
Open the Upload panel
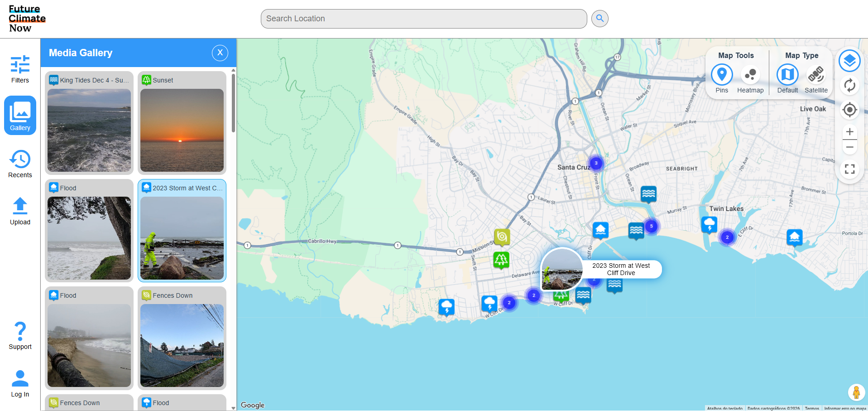[20, 211]
